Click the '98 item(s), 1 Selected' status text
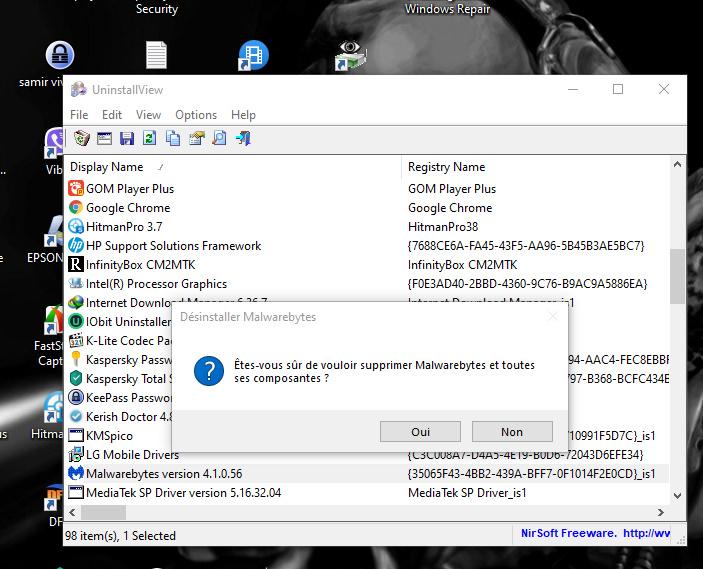 coord(120,535)
